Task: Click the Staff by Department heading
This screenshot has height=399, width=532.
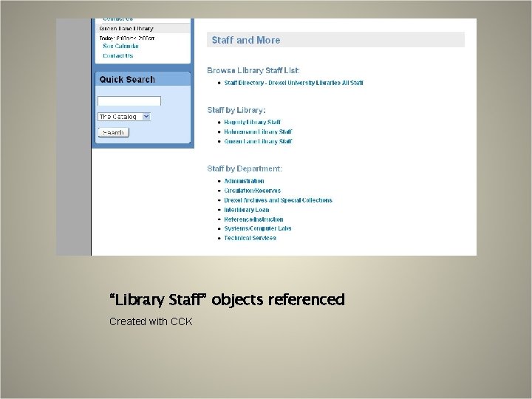Action: coord(245,168)
